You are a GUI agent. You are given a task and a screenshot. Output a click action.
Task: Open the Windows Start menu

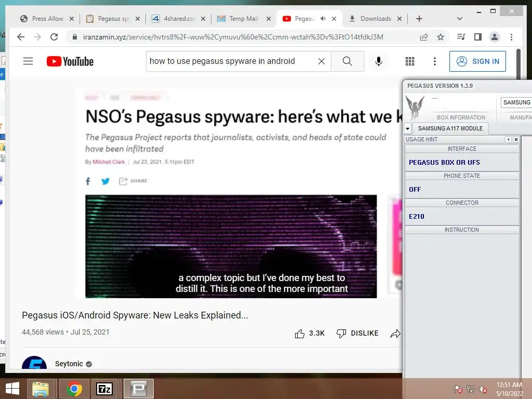click(12, 389)
